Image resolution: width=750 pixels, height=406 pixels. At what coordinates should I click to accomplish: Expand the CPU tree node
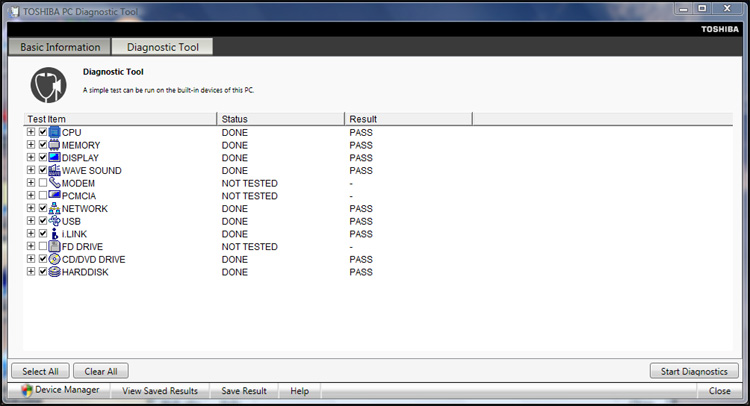(x=31, y=132)
